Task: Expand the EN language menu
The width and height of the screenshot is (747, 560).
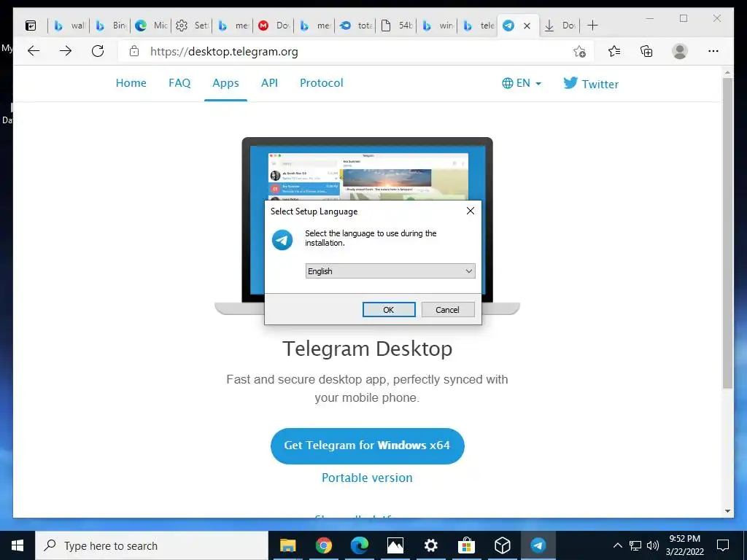Action: pyautogui.click(x=522, y=83)
